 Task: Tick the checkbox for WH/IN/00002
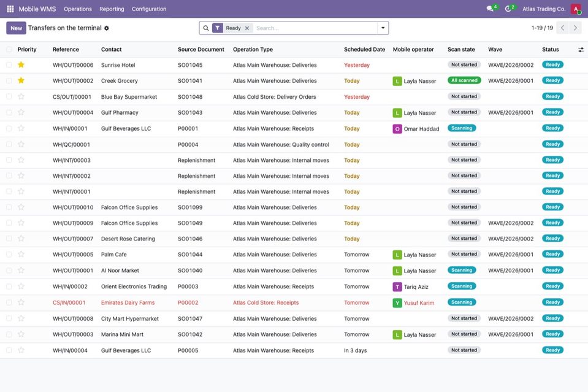[x=9, y=286]
